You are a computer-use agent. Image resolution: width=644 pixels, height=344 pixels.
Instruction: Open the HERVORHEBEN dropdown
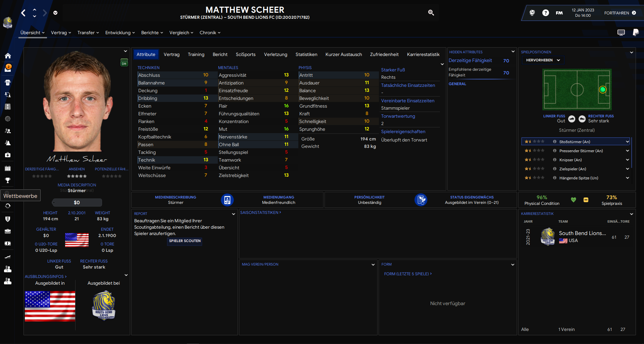[543, 60]
